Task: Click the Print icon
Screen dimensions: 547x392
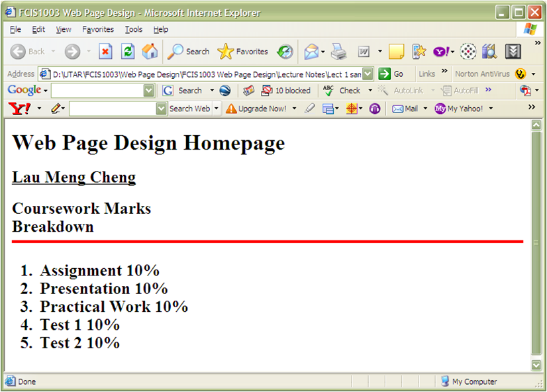Action: click(338, 52)
